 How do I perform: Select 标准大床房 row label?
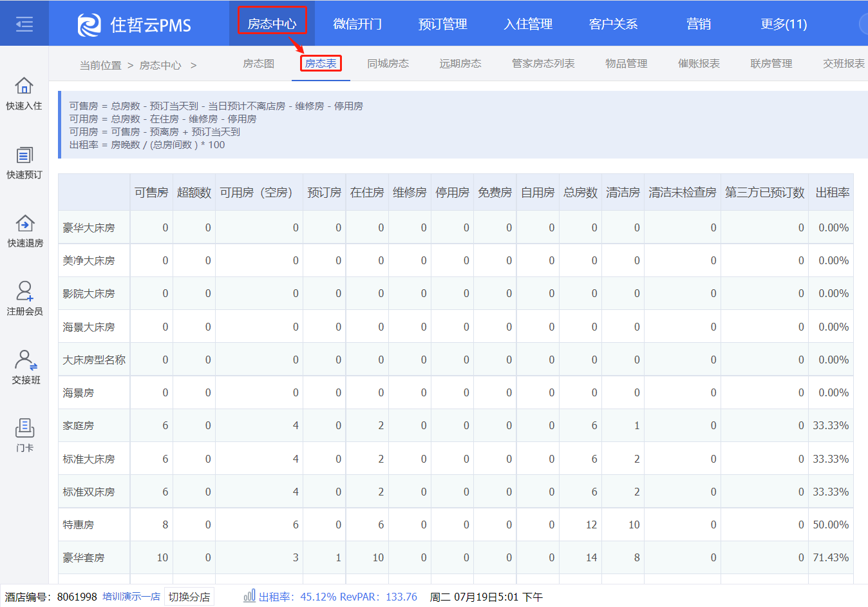point(89,459)
